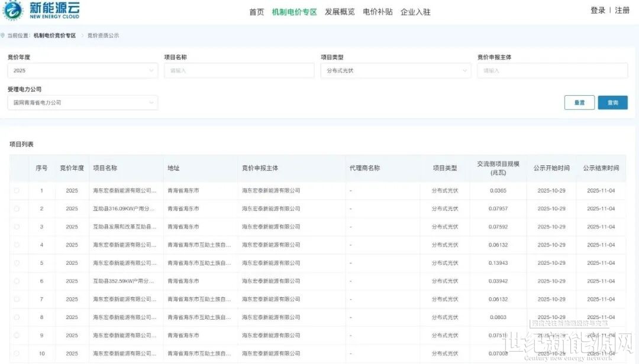Click the location pin icon in breadcrumb
This screenshot has height=364, width=639.
coord(4,35)
